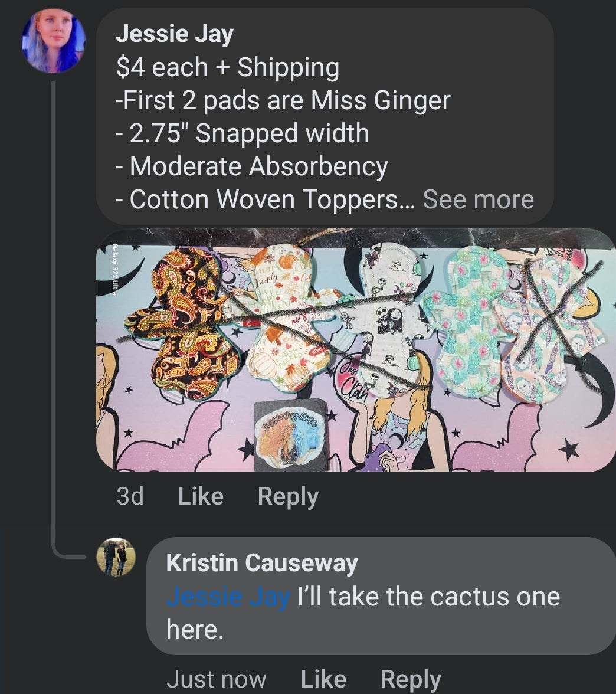616x694 pixels.
Task: Like Jessie Jay's comment
Action: tap(201, 496)
